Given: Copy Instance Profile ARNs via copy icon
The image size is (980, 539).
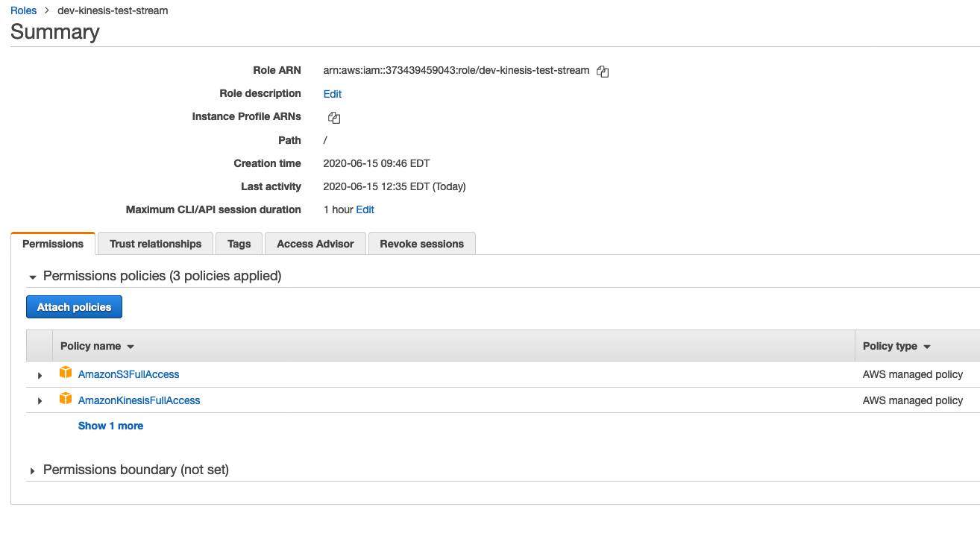Looking at the screenshot, I should point(333,117).
